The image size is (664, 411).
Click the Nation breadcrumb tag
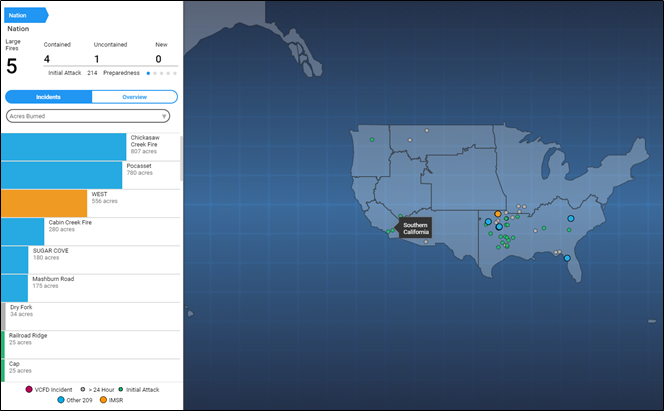coord(26,15)
